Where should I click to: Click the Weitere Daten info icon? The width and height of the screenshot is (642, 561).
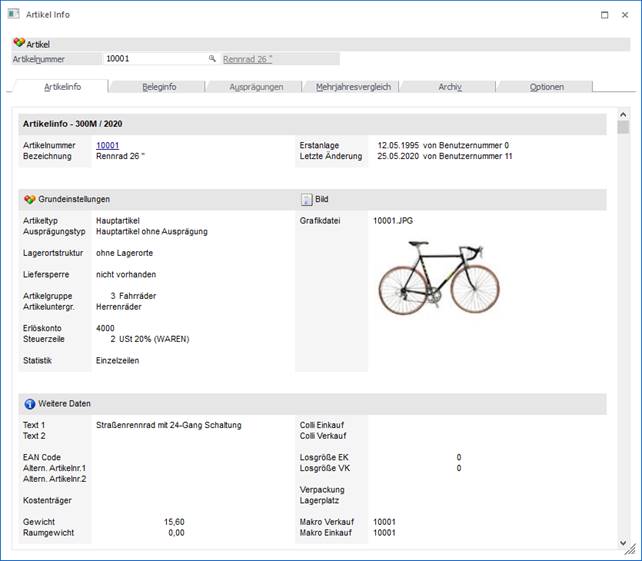pyautogui.click(x=29, y=404)
